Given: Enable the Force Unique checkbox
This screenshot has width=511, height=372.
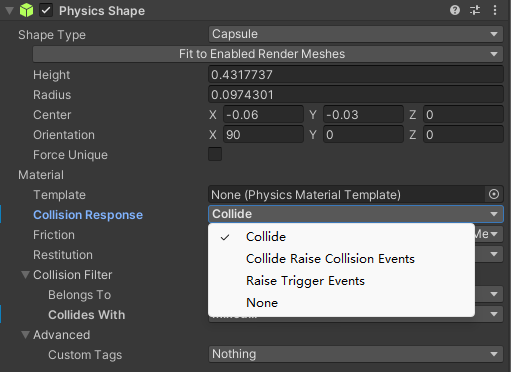Looking at the screenshot, I should coord(215,154).
